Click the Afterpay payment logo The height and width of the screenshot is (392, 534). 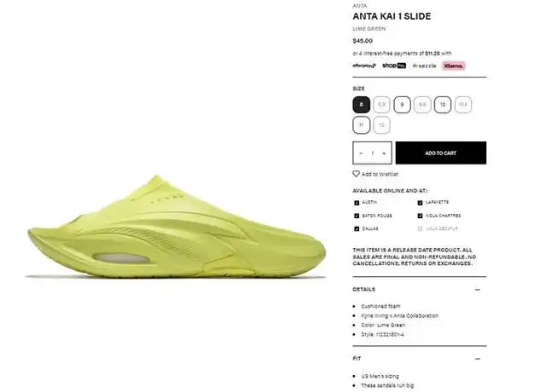click(x=364, y=66)
